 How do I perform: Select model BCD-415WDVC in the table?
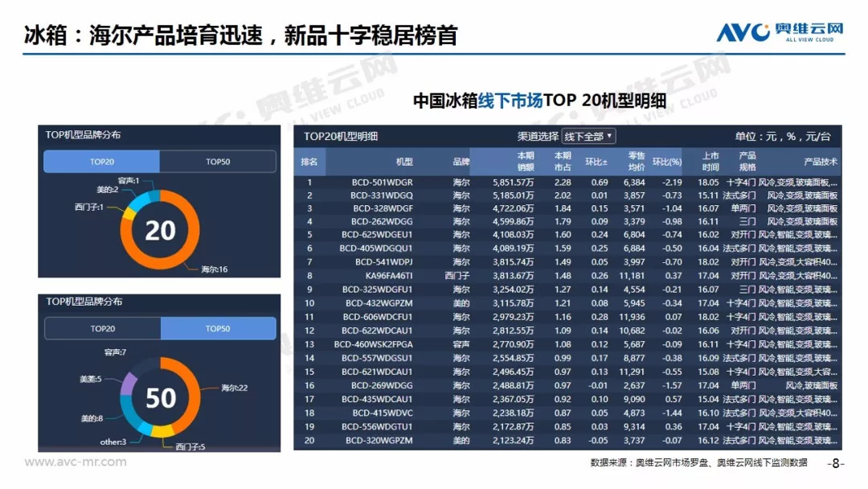pos(383,413)
